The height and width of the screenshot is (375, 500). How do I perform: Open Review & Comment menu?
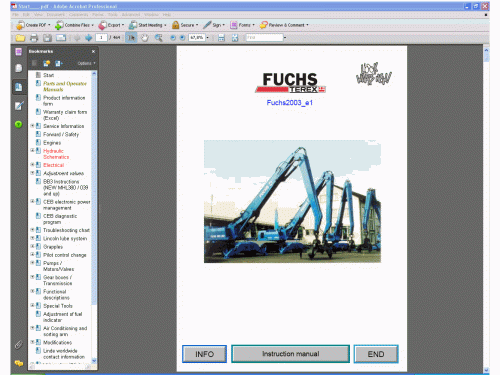[x=284, y=25]
